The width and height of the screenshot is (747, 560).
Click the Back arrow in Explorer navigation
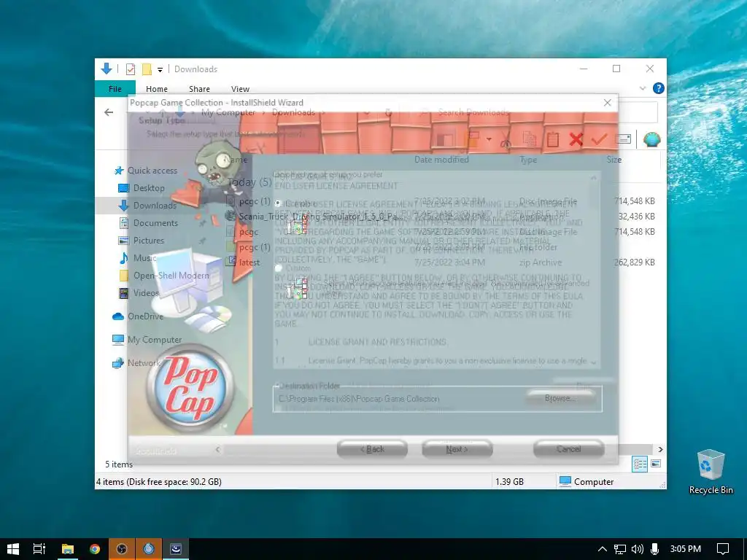pos(109,112)
